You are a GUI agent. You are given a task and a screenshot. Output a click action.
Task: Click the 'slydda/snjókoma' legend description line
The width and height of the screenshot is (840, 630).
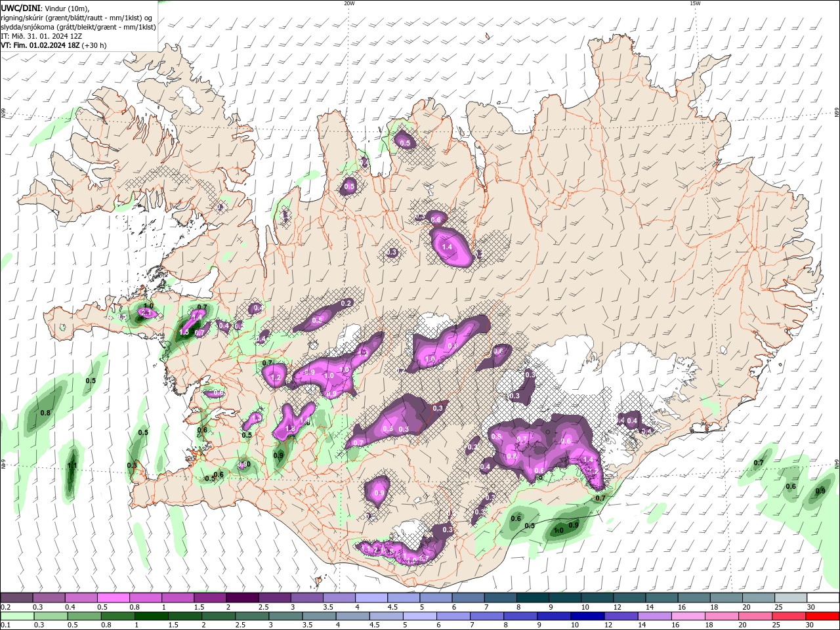[x=78, y=27]
